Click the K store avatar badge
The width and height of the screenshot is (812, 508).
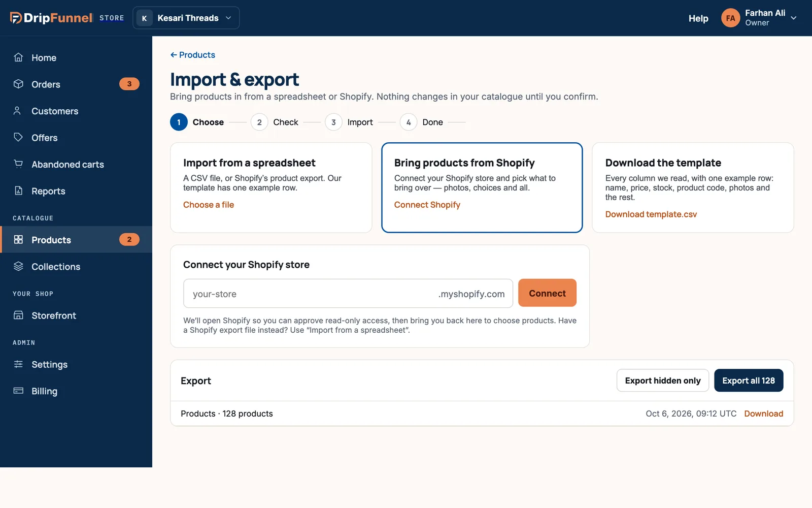[144, 18]
